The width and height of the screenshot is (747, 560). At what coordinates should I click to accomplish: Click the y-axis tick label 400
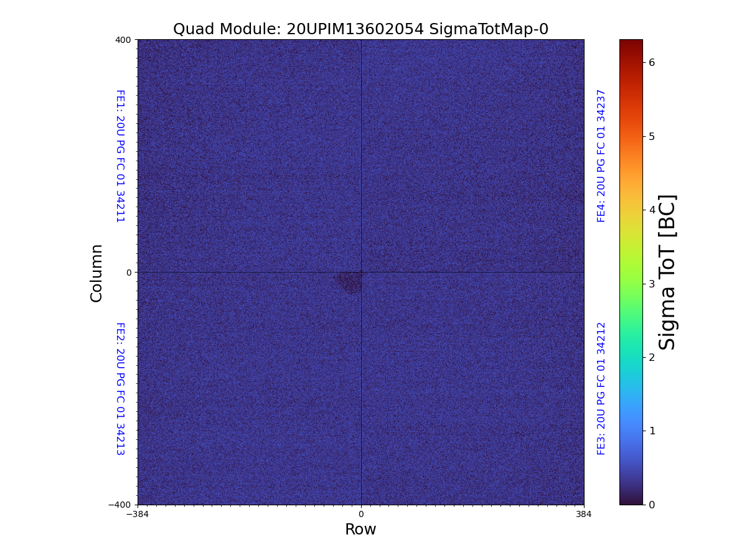point(123,40)
